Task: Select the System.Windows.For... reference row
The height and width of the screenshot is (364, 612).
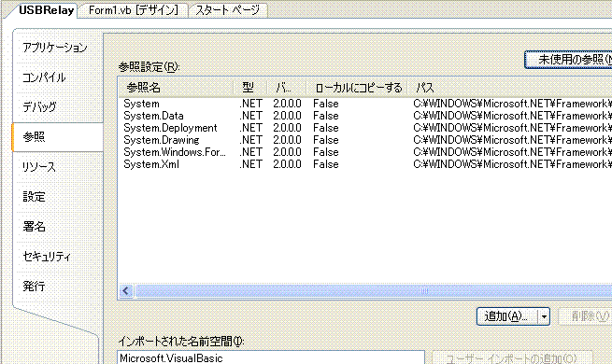Action: (365, 152)
